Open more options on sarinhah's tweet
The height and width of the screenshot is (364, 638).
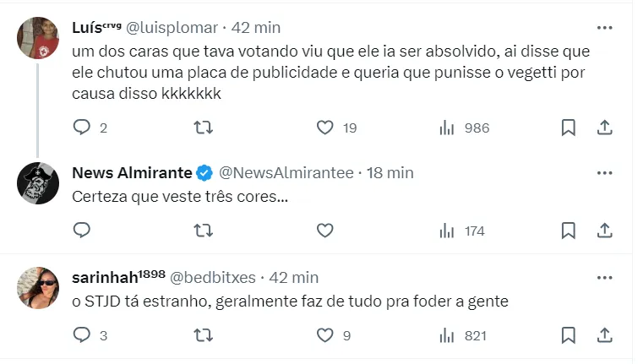pyautogui.click(x=604, y=277)
